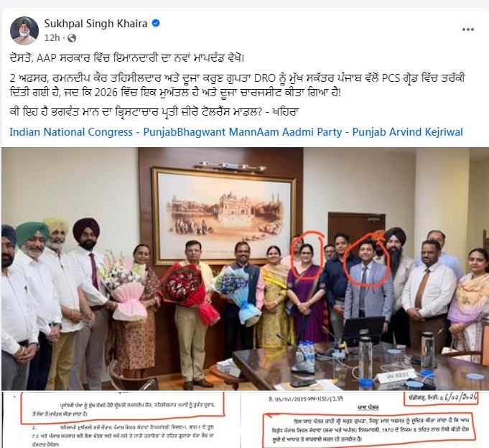489x448 pixels.
Task: Open the three-dot post options menu
Action: pyautogui.click(x=468, y=29)
